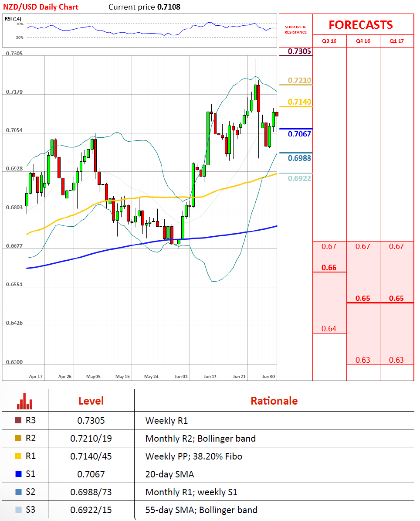Screen dimensions: 420x521
Task: Click the May 15 date axis label
Action: [122, 376]
